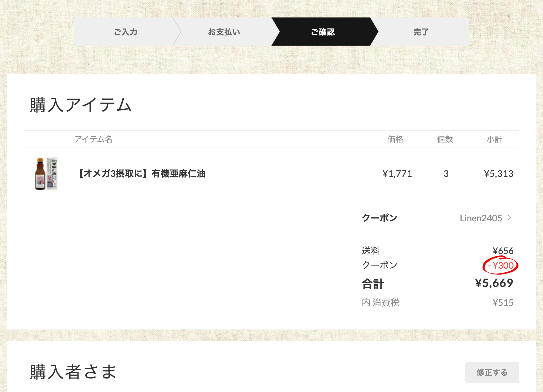Click the item subtotal ¥5,313
The image size is (543, 392).
tap(499, 173)
